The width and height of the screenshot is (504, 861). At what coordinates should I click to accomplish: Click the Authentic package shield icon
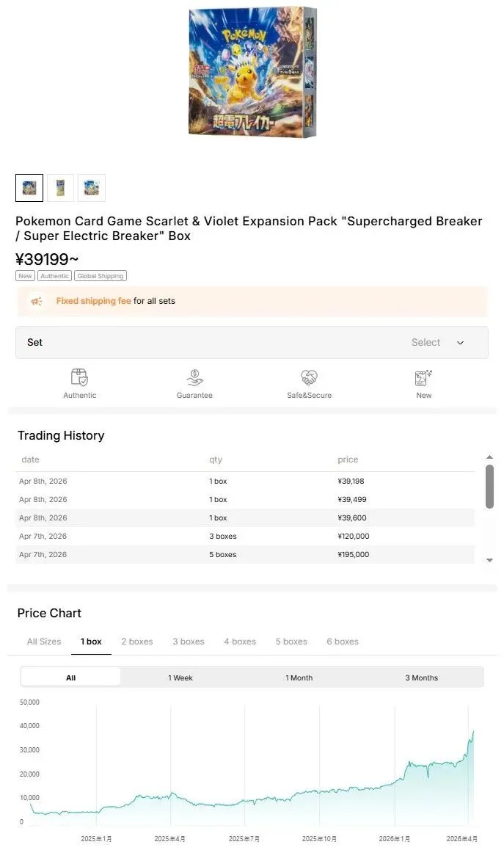[79, 377]
